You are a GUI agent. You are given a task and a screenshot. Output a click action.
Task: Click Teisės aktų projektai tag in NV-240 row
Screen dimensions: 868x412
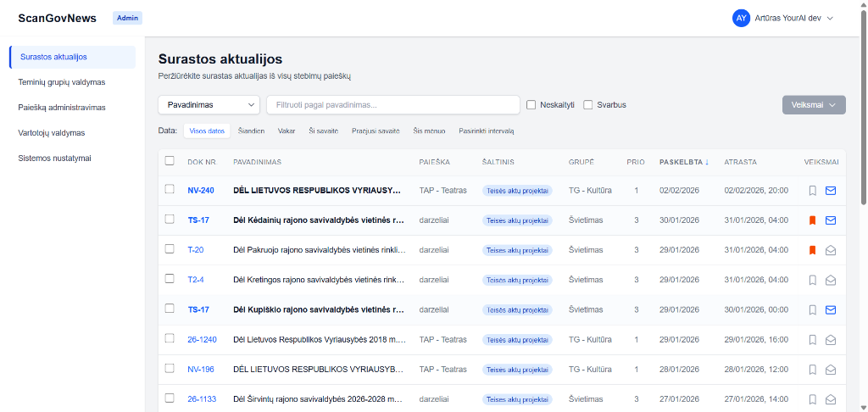(x=517, y=191)
